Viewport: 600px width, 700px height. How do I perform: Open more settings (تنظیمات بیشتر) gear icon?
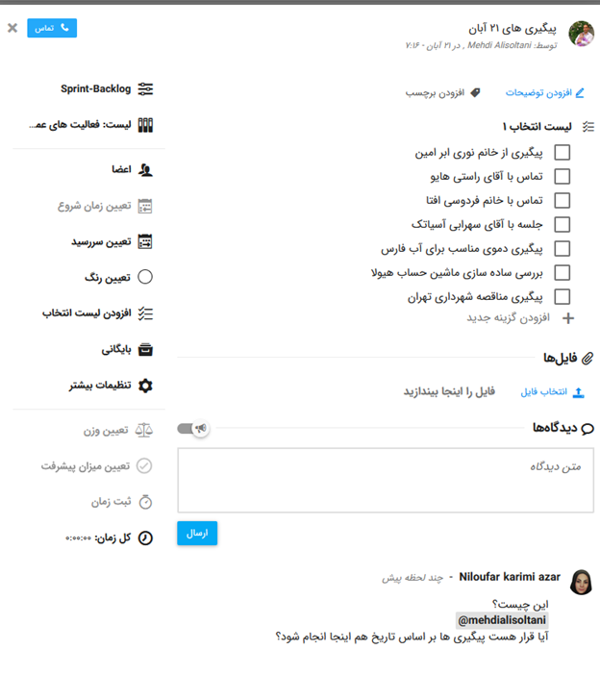pos(146,386)
